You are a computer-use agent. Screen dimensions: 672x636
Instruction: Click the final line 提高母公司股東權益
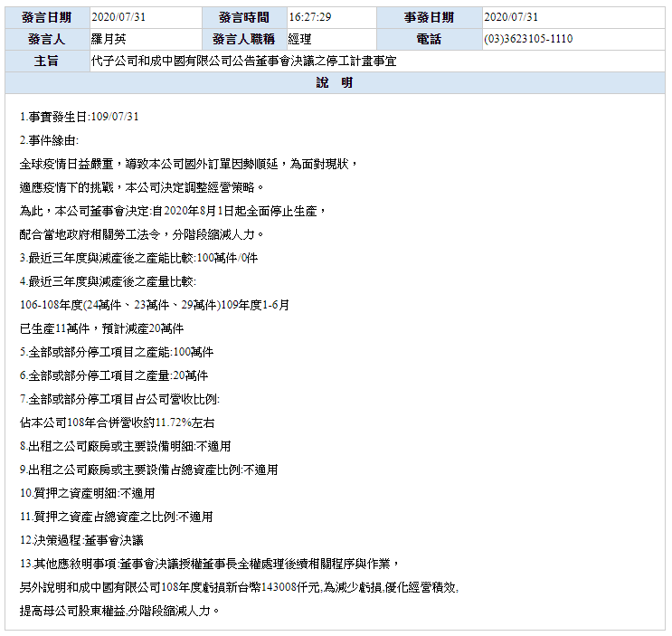(x=119, y=612)
